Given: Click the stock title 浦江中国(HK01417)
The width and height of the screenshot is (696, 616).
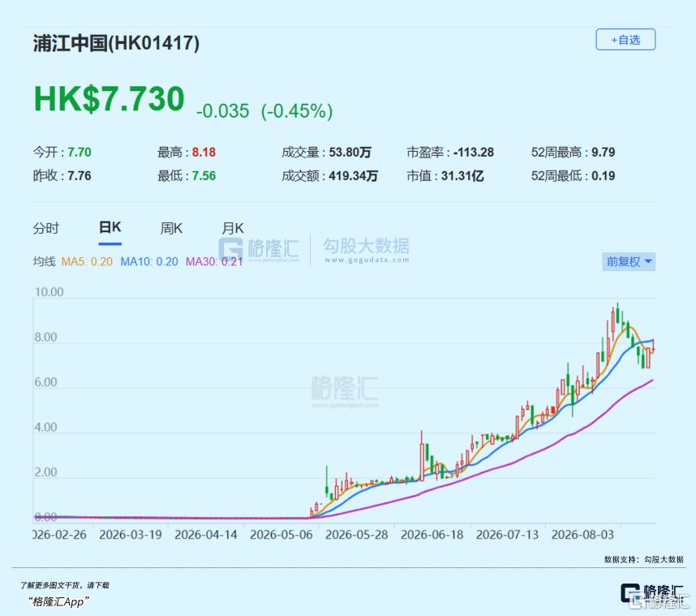Looking at the screenshot, I should (x=116, y=44).
